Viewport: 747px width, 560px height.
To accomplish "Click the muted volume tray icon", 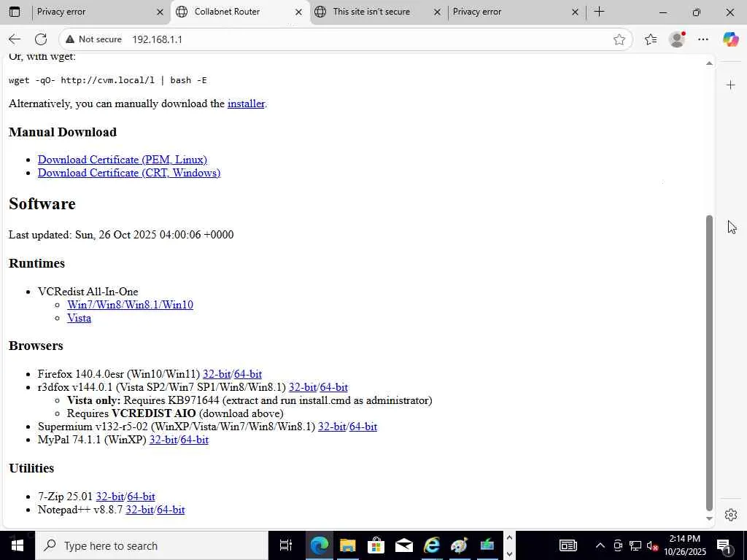I will point(652,545).
